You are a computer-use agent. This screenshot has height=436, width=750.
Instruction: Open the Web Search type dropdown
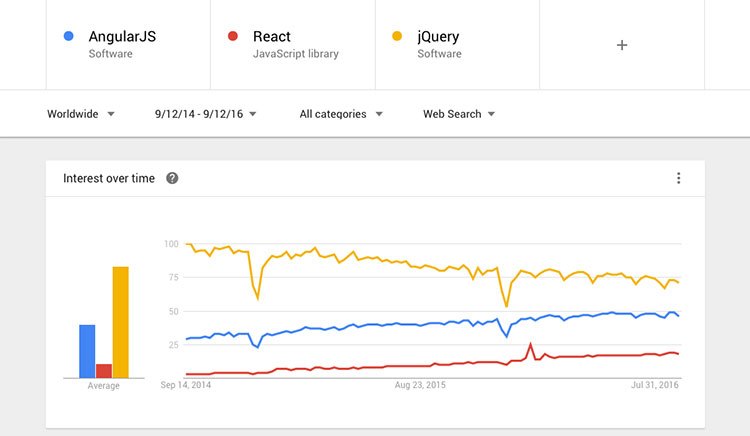(x=459, y=114)
